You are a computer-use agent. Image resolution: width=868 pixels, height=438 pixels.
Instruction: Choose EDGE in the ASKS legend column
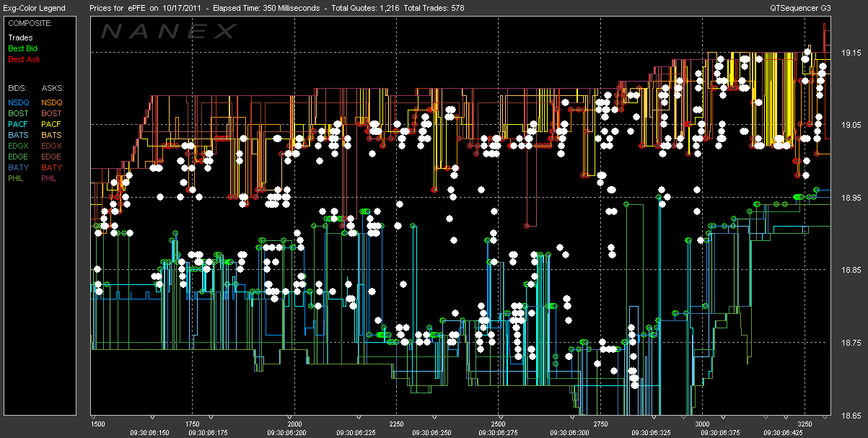52,157
